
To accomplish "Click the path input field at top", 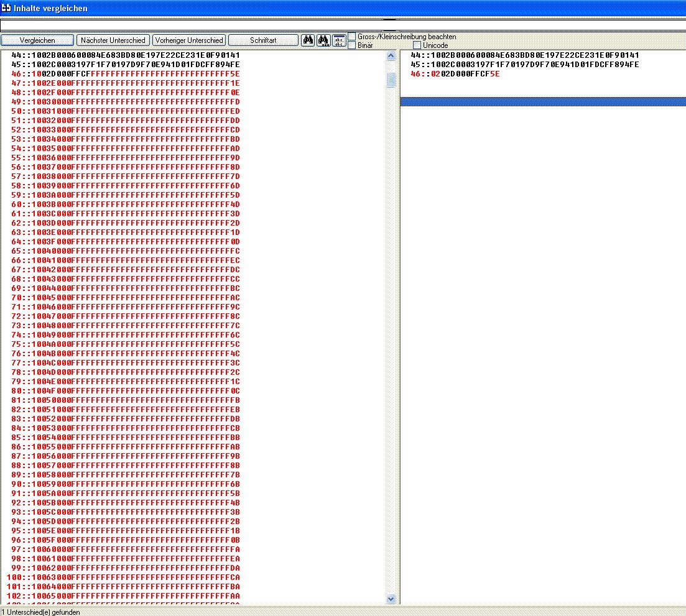I will click(343, 25).
